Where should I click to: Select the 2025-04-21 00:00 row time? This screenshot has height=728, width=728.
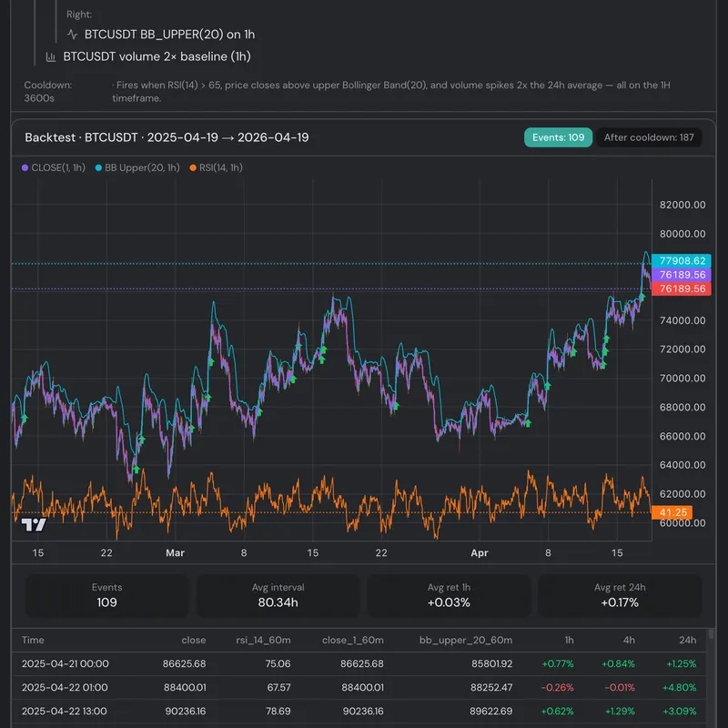pos(65,664)
